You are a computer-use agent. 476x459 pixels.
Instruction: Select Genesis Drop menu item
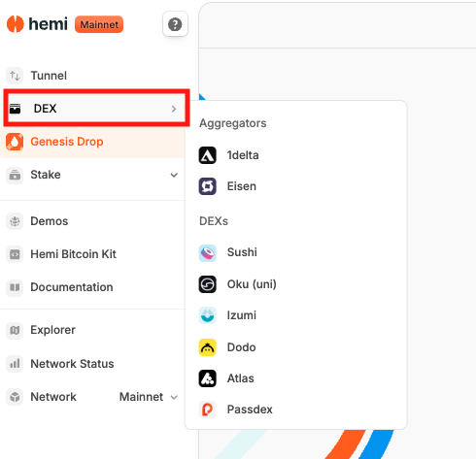[92, 142]
